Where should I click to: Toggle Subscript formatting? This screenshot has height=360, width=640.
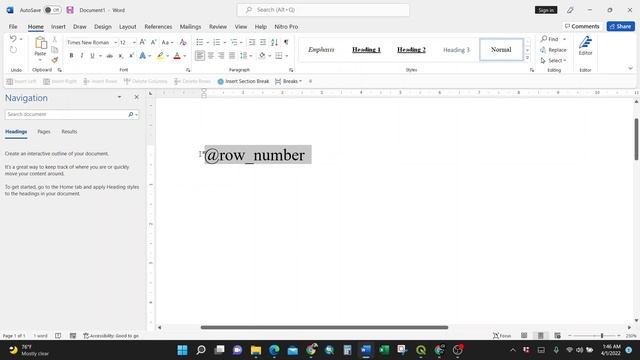coord(121,56)
